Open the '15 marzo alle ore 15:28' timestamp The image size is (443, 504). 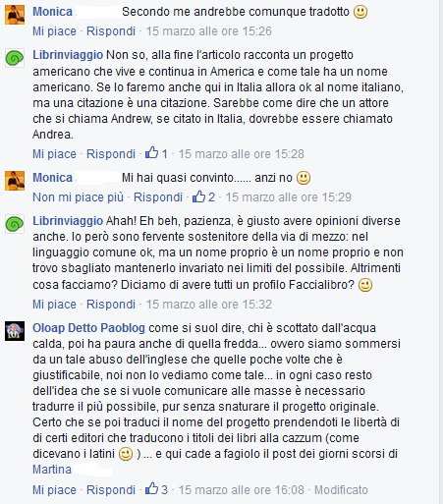pyautogui.click(x=241, y=154)
